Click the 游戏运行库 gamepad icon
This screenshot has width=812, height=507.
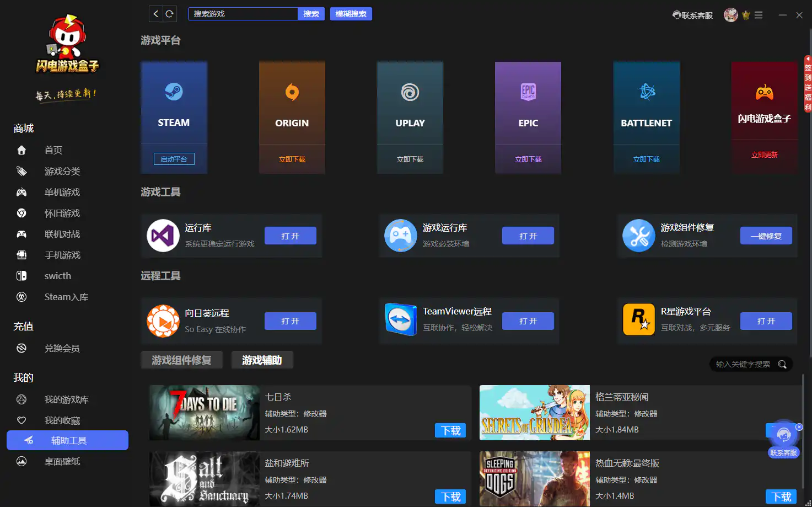[401, 236]
